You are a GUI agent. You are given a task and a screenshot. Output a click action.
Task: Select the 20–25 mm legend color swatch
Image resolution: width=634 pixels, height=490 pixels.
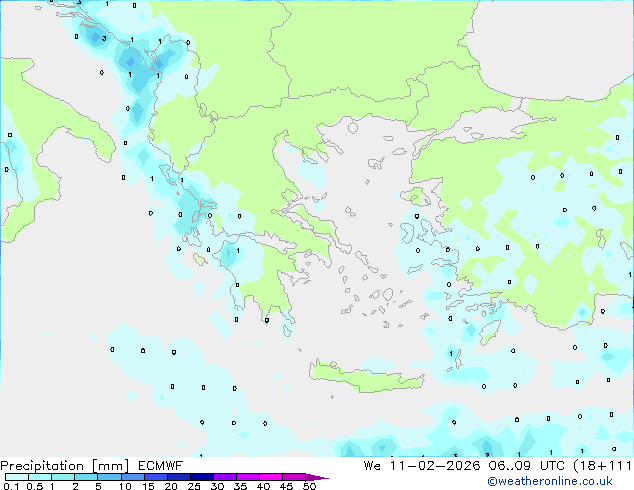(x=178, y=477)
